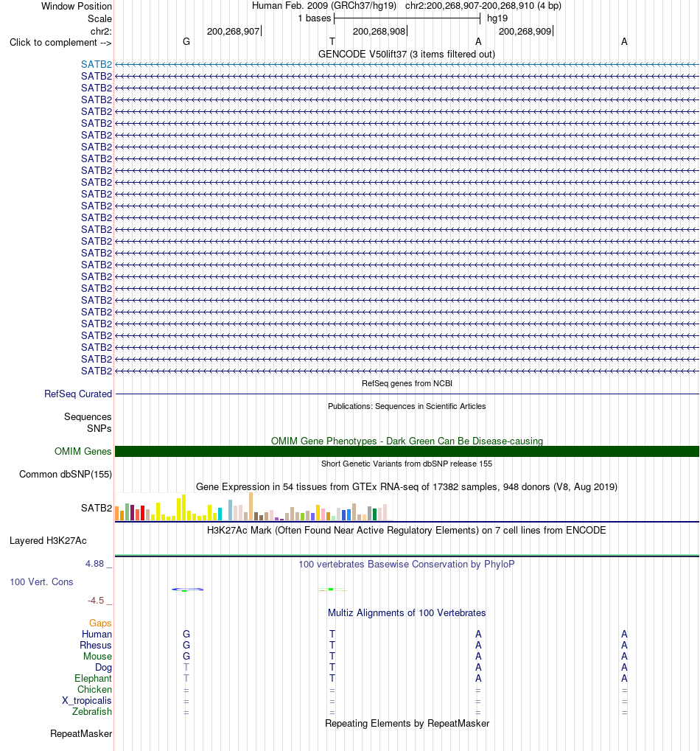Click the hg19 label next to scale bar

(x=497, y=18)
